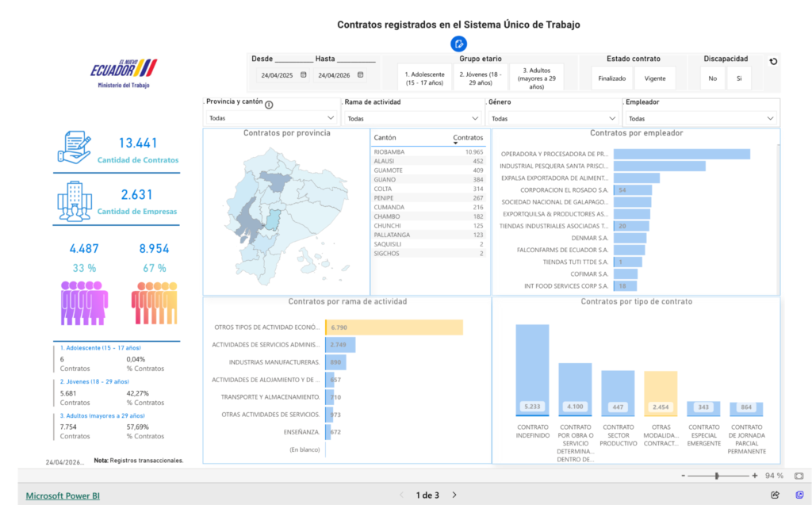The width and height of the screenshot is (812, 505).
Task: Toggle the Vigente contract status filter
Action: point(655,78)
